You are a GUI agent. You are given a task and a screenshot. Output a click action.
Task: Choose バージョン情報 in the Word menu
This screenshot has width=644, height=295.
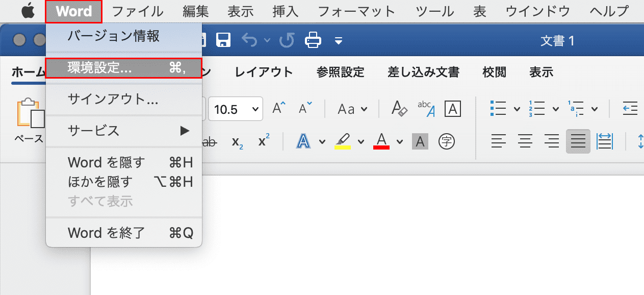(124, 36)
